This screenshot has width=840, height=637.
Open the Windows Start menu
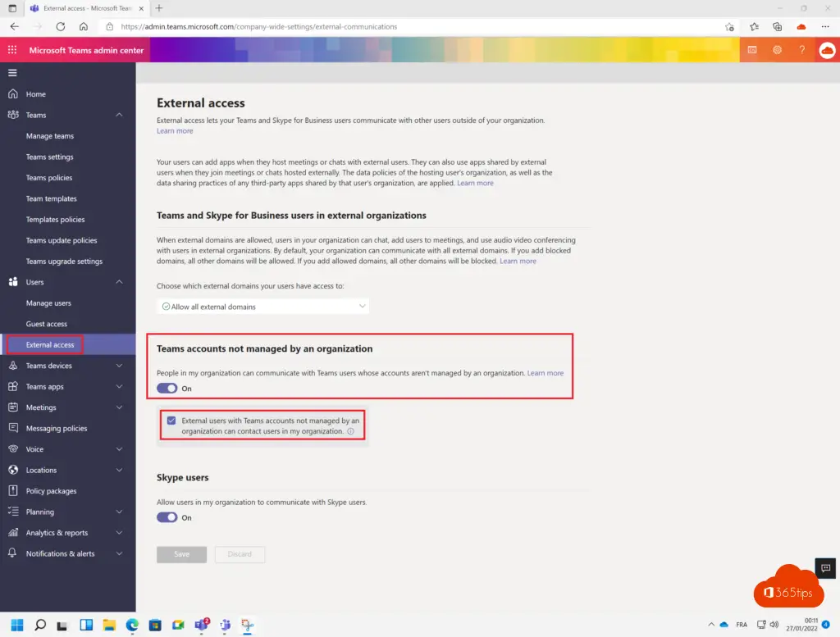(17, 625)
